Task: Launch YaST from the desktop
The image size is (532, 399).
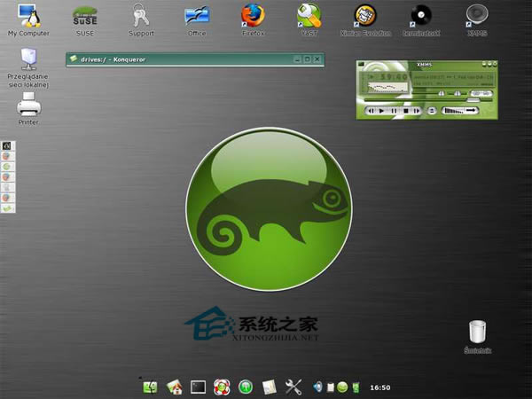Action: coord(309,16)
